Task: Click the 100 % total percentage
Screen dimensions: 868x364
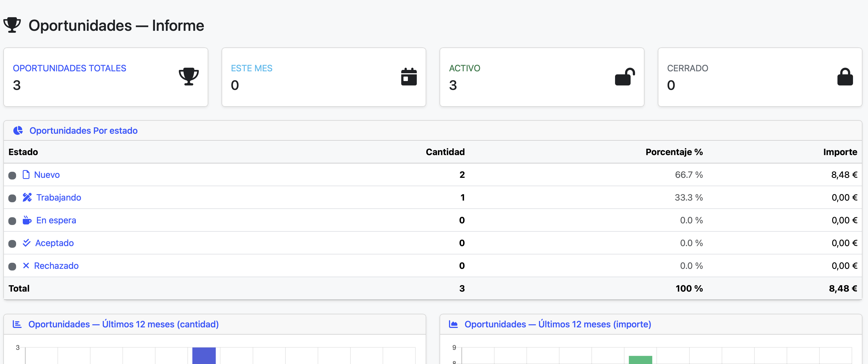Action: tap(689, 289)
